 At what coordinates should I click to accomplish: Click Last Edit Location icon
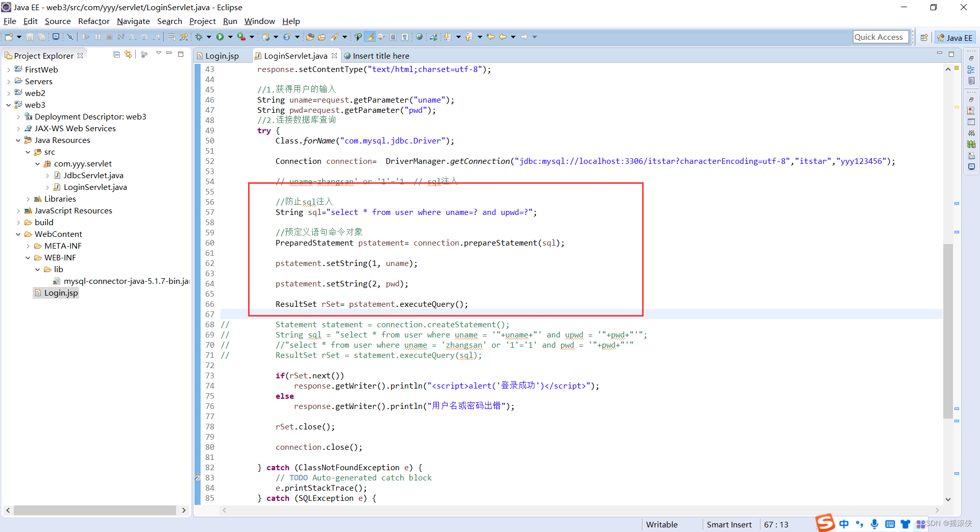pos(491,37)
